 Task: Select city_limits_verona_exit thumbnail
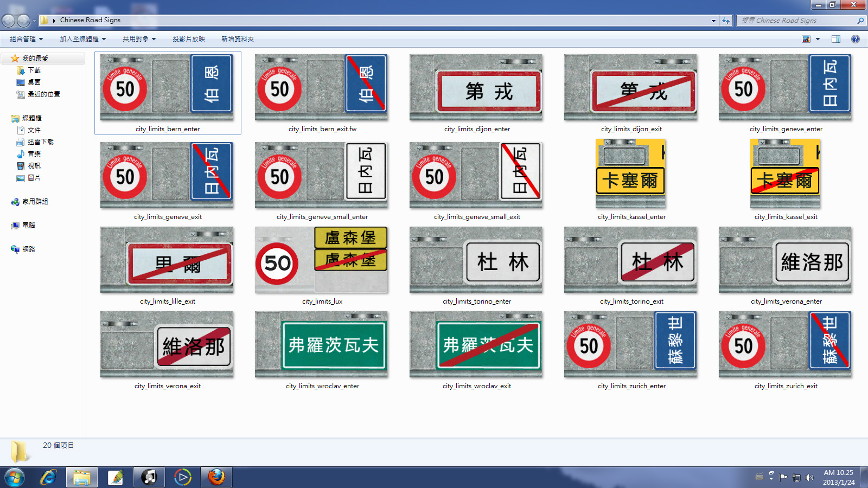pos(167,345)
